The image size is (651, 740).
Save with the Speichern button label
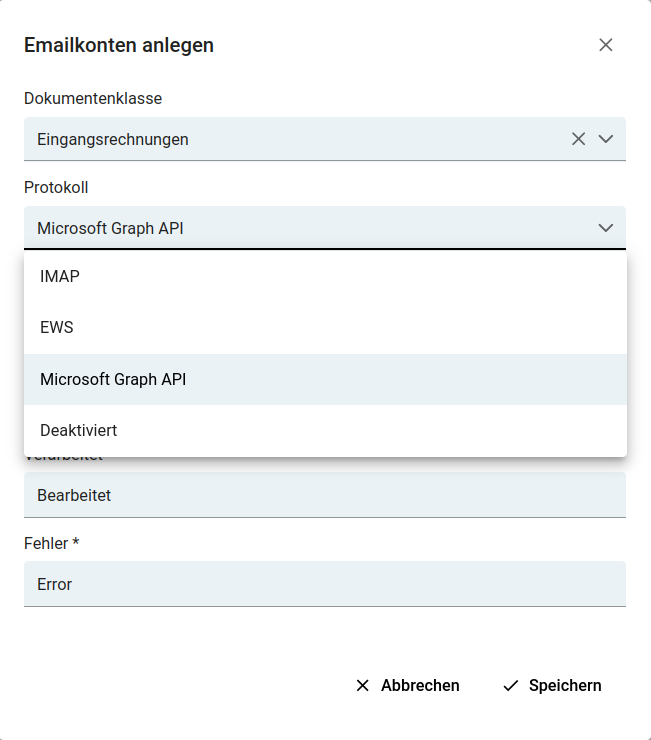tap(565, 685)
